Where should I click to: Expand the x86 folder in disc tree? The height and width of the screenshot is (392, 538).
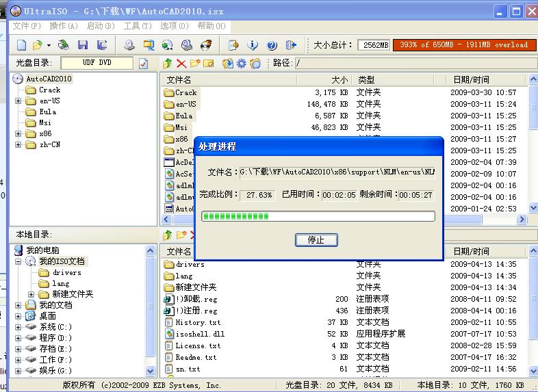[18, 134]
